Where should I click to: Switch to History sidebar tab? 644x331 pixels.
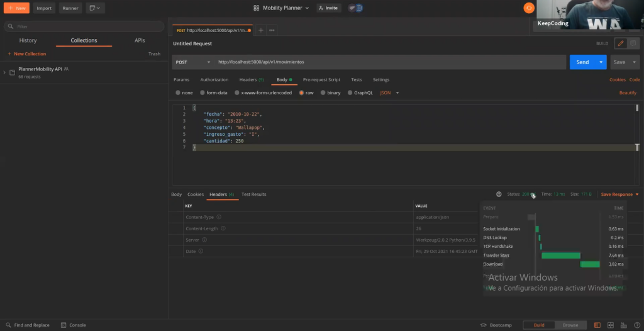[x=28, y=40]
